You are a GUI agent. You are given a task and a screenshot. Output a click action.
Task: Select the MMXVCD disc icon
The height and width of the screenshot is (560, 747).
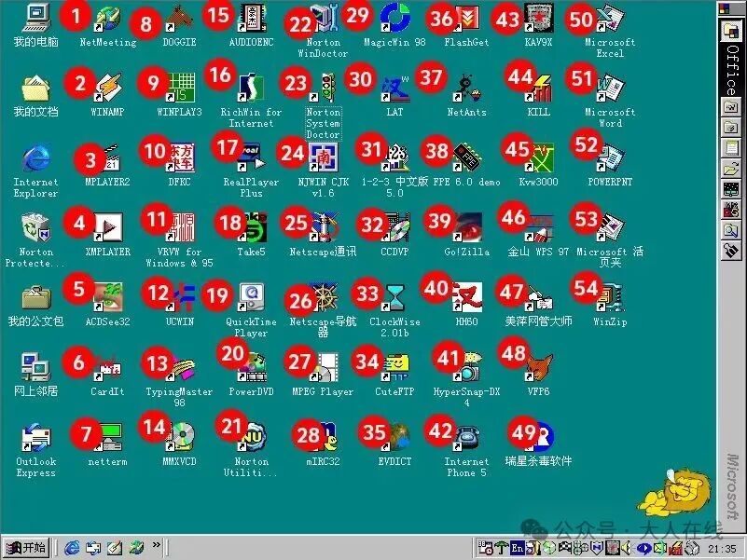180,438
